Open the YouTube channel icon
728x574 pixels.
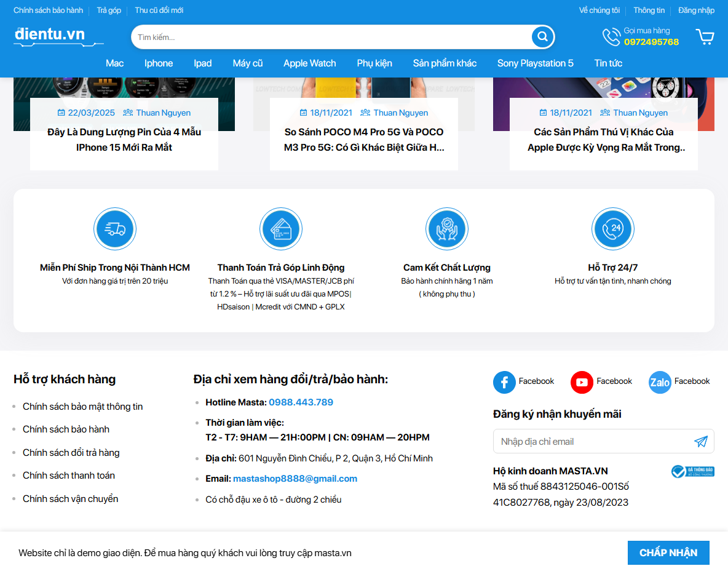582,382
